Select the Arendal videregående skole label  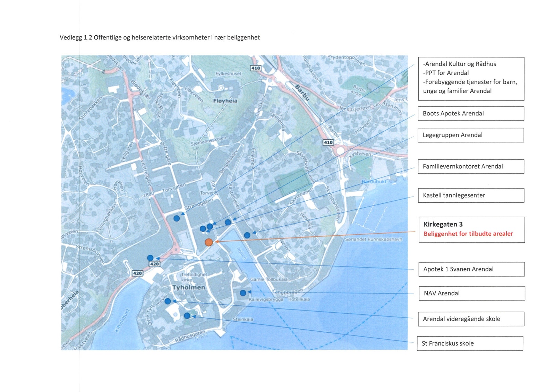[x=471, y=319]
